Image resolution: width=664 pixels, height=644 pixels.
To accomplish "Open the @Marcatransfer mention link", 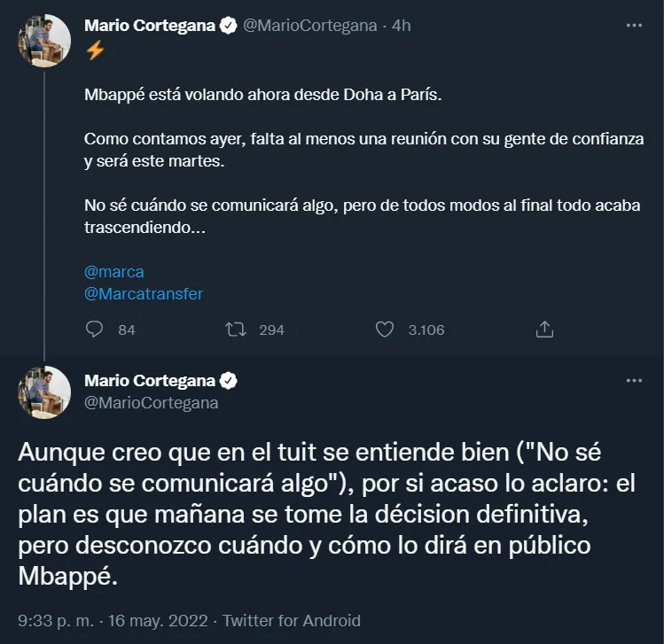I will pos(144,293).
